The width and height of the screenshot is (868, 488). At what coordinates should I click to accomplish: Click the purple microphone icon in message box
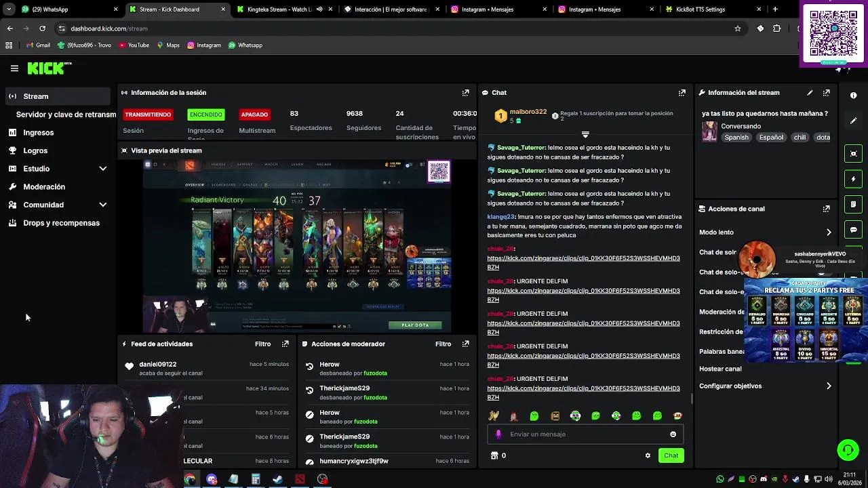[498, 434]
